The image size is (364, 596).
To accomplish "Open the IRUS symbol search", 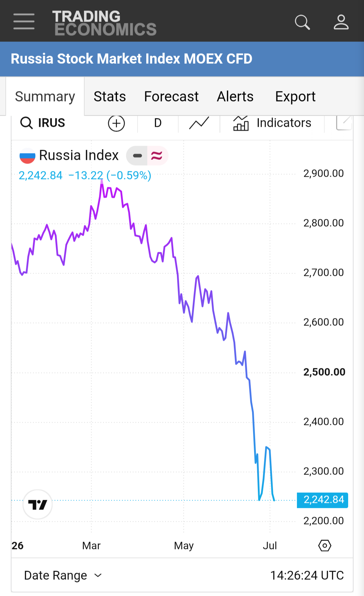I will 42,123.
